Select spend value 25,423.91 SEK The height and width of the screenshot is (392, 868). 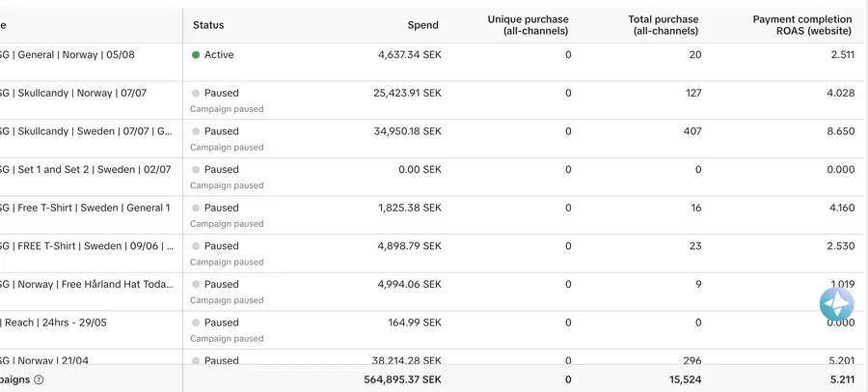(407, 93)
